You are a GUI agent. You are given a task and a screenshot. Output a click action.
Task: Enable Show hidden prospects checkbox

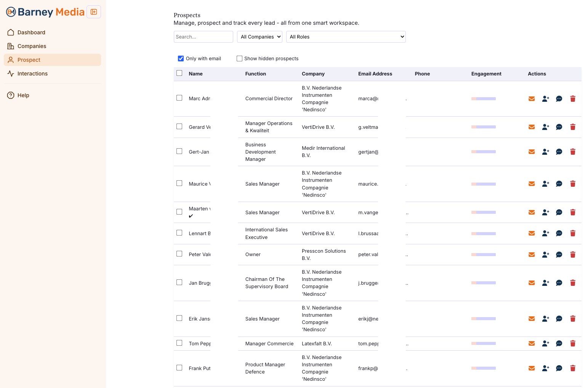click(x=239, y=59)
